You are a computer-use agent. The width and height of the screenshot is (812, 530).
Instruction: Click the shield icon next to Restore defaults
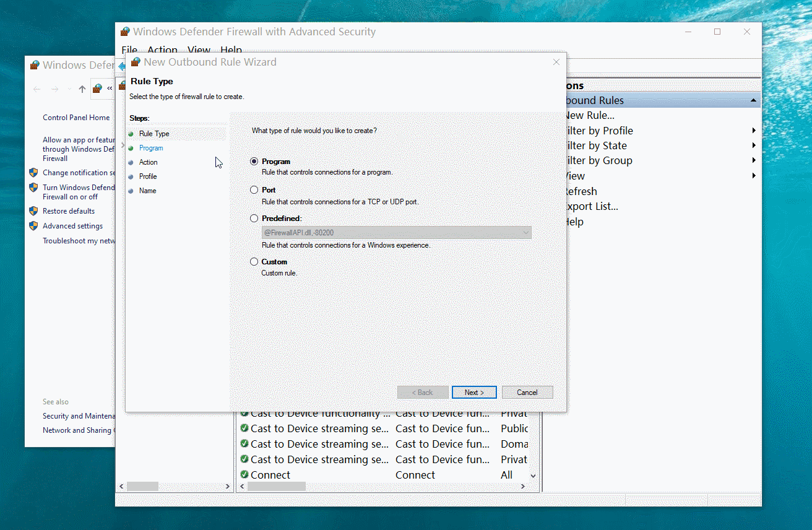[x=33, y=211]
